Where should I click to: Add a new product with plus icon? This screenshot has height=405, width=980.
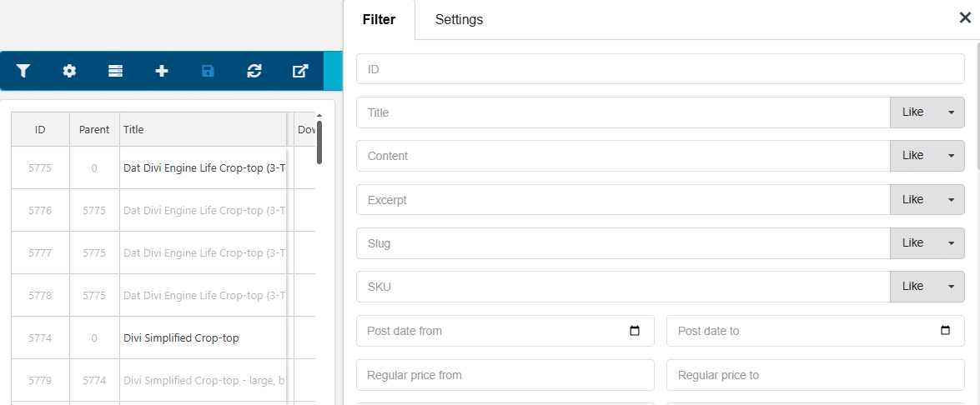pos(162,71)
